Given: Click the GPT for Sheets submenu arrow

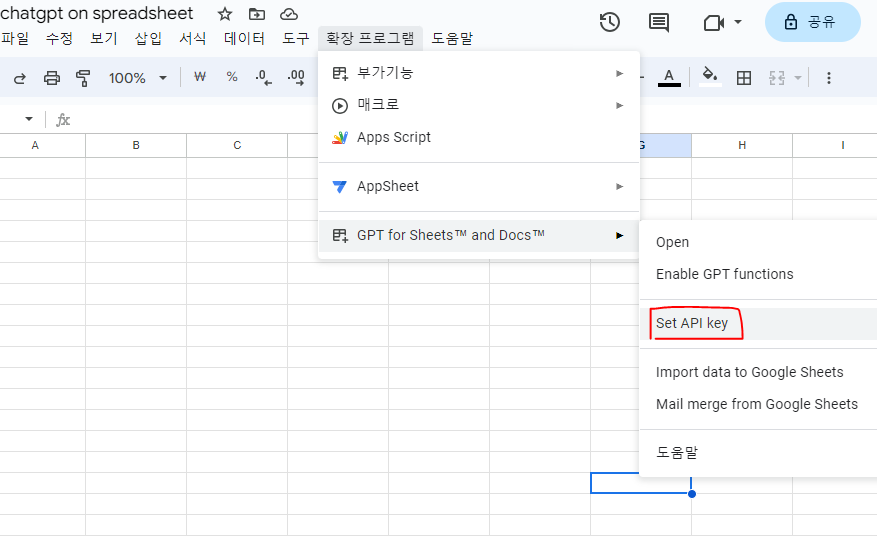Looking at the screenshot, I should (x=619, y=236).
